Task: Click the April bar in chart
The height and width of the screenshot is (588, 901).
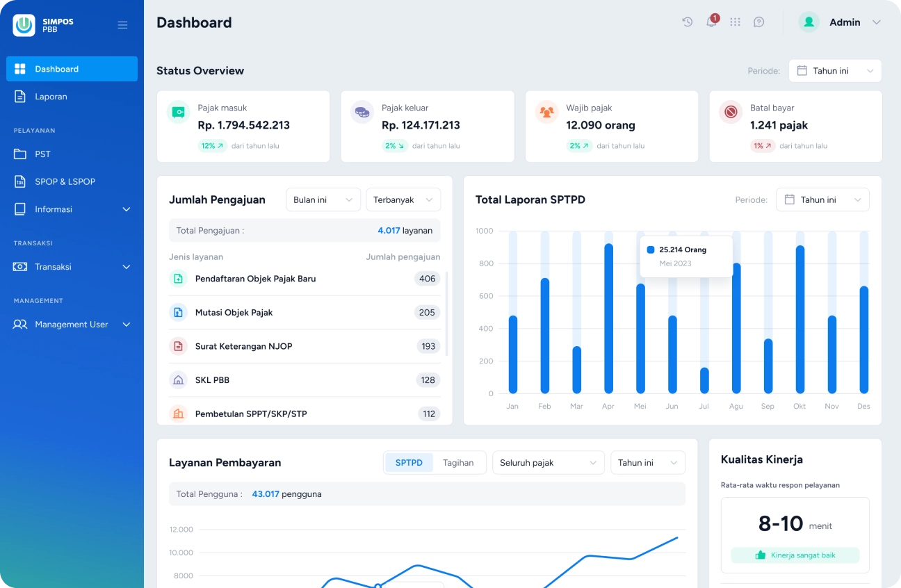Action: pyautogui.click(x=608, y=318)
